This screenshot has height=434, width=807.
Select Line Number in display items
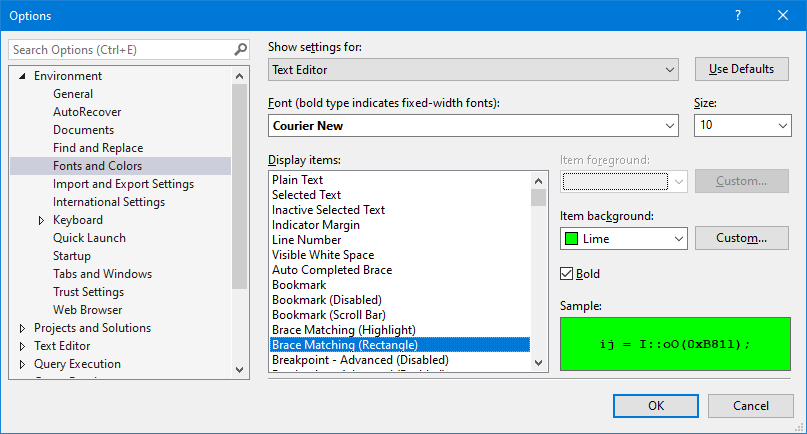(x=306, y=240)
